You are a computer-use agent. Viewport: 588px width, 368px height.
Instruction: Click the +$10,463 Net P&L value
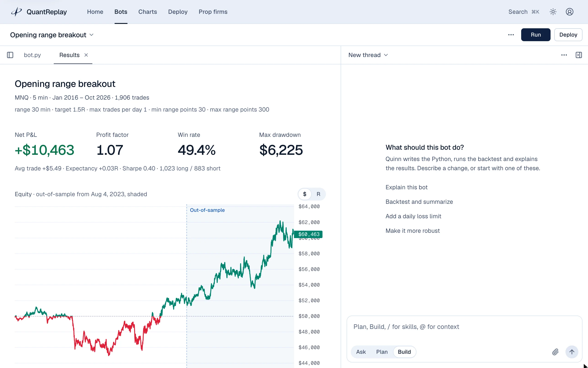tap(45, 150)
